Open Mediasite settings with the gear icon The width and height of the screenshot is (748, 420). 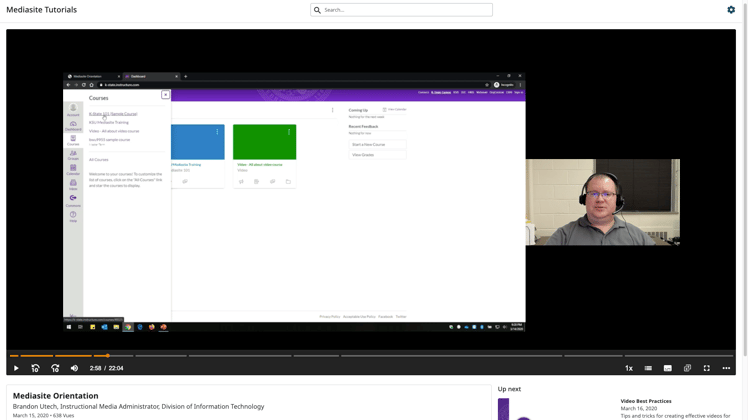tap(731, 10)
